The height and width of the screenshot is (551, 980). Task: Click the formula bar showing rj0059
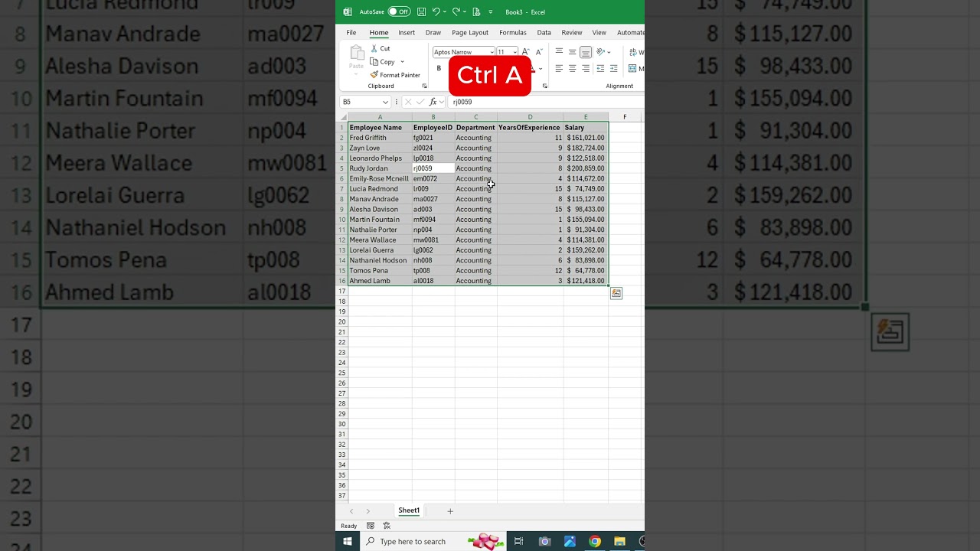(x=546, y=102)
